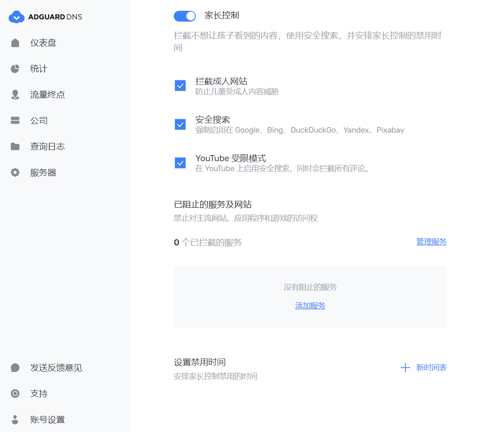
Task: Uncheck the 拦截成人网站 checkbox
Action: pyautogui.click(x=180, y=86)
